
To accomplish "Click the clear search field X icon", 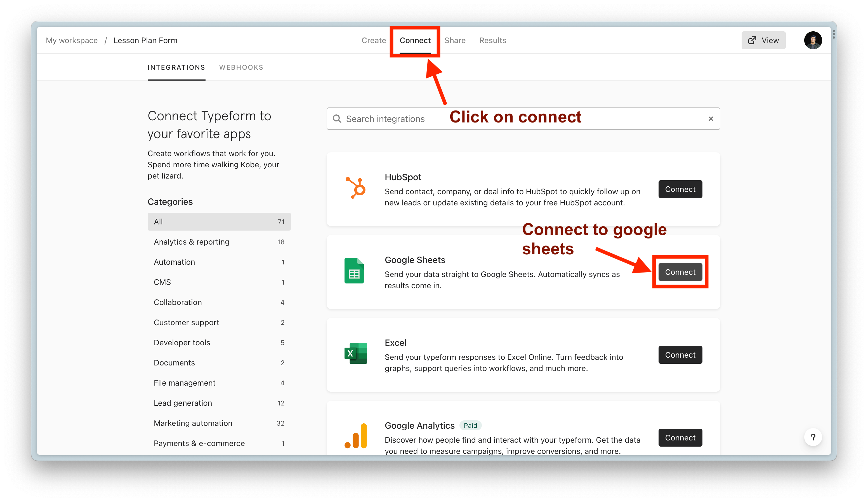I will tap(711, 119).
